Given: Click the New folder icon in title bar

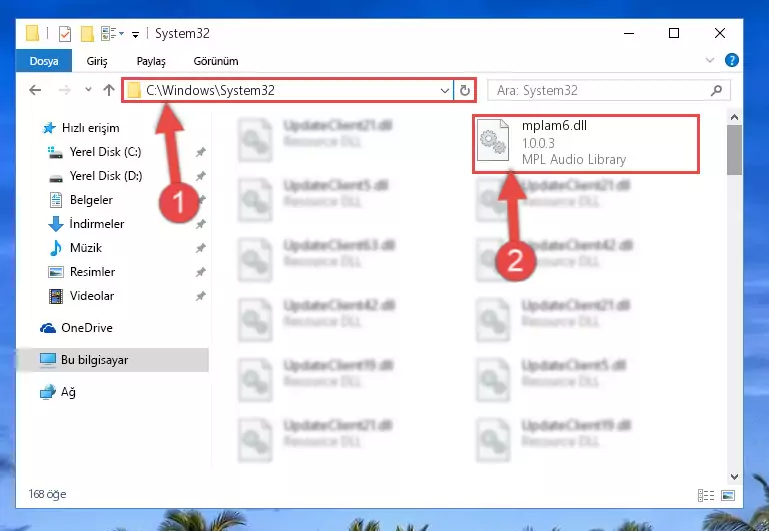Looking at the screenshot, I should (x=87, y=33).
